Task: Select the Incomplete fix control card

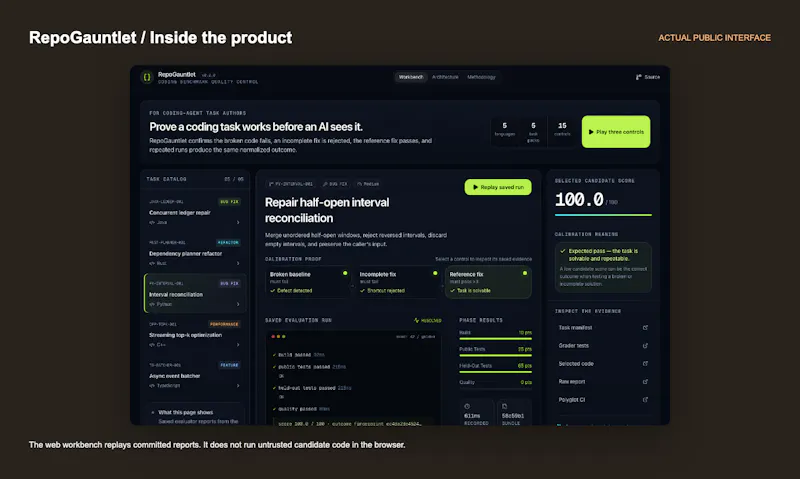Action: tap(398, 282)
